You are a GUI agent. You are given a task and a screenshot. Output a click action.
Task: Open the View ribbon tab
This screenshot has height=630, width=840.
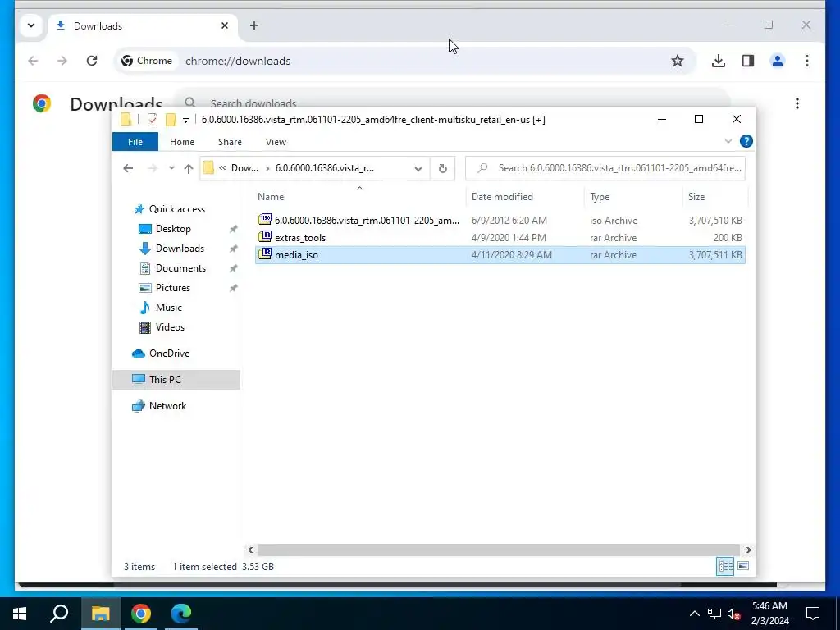(x=276, y=141)
